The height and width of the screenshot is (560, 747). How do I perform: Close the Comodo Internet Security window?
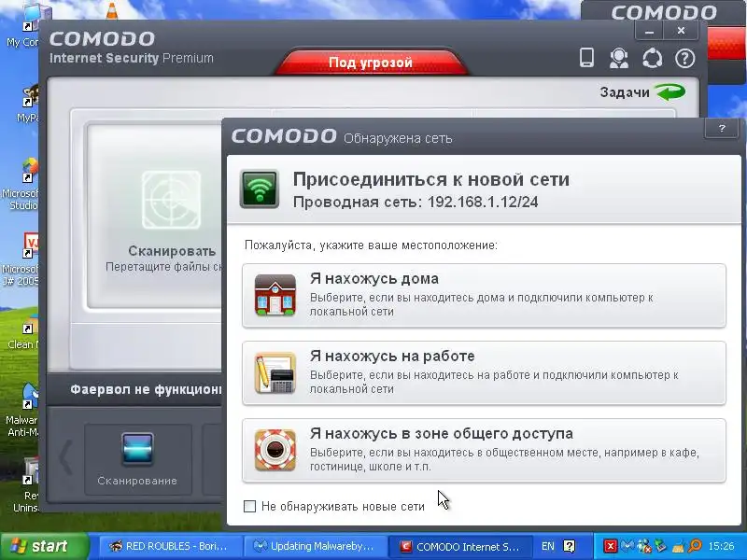[682, 31]
